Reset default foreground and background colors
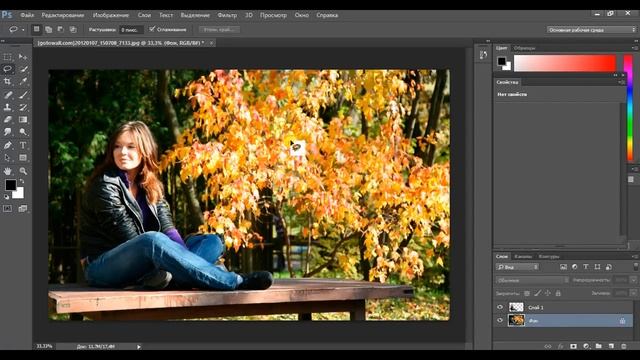The width and height of the screenshot is (640, 360). point(7,196)
